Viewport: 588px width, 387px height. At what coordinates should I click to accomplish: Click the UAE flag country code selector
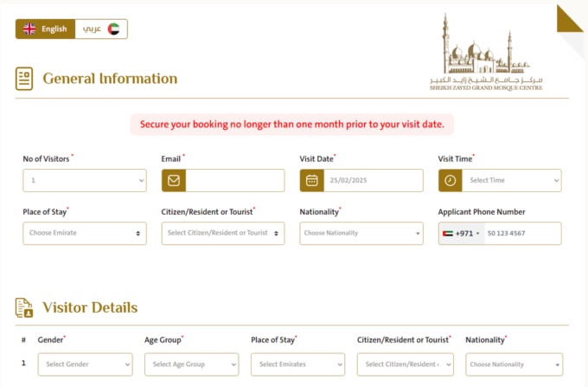(x=461, y=234)
